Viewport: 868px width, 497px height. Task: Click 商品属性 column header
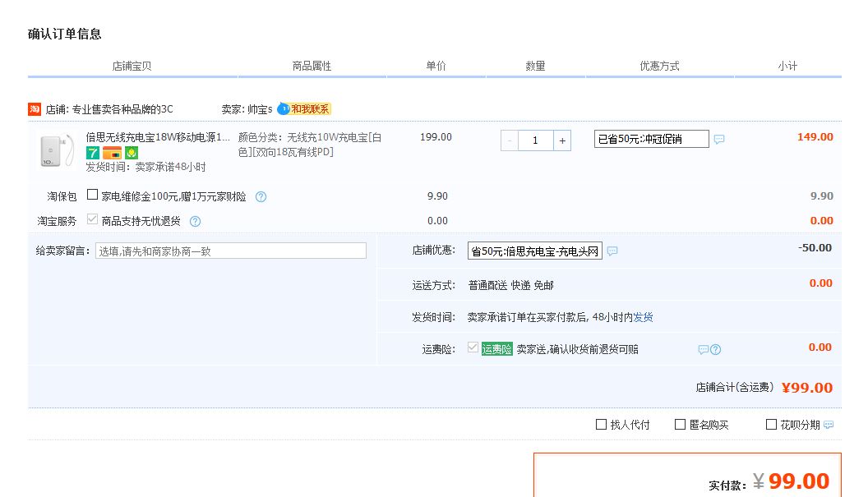312,66
